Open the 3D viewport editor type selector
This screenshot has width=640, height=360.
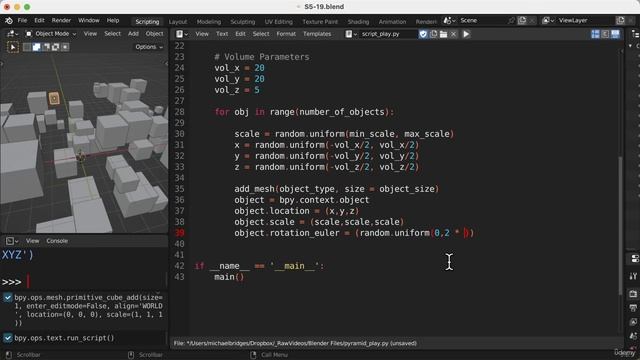pos(11,34)
